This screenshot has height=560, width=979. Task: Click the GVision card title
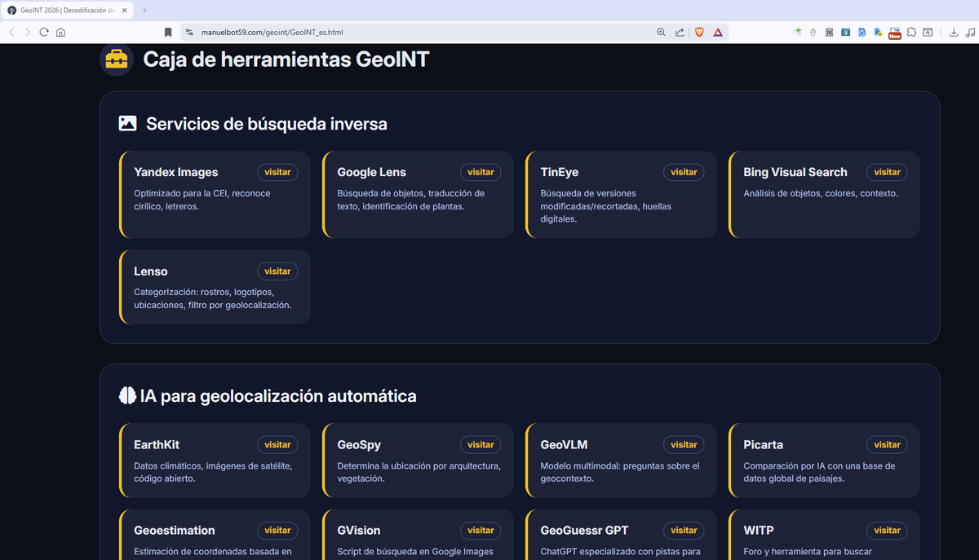coord(359,531)
